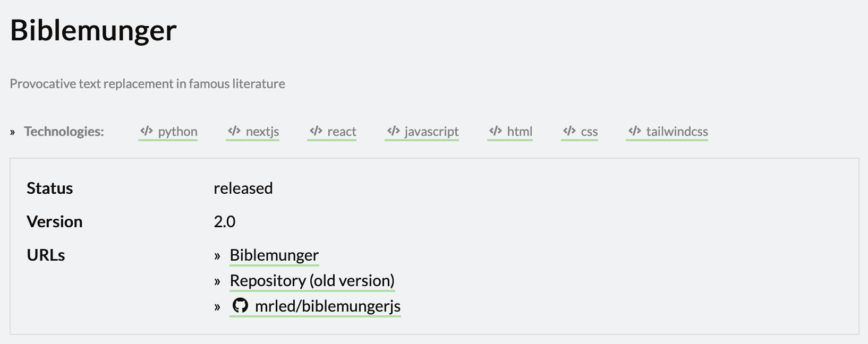
Task: Open the Repository (old version) link
Action: click(312, 281)
